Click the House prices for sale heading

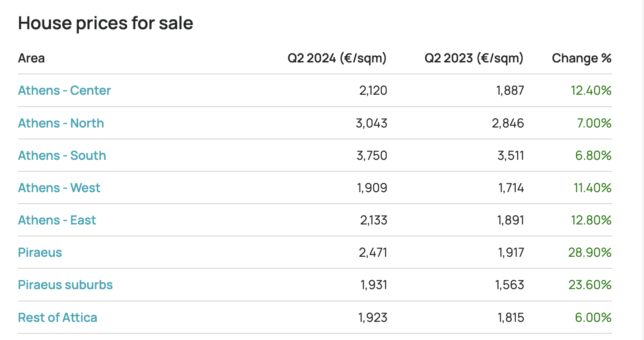106,23
